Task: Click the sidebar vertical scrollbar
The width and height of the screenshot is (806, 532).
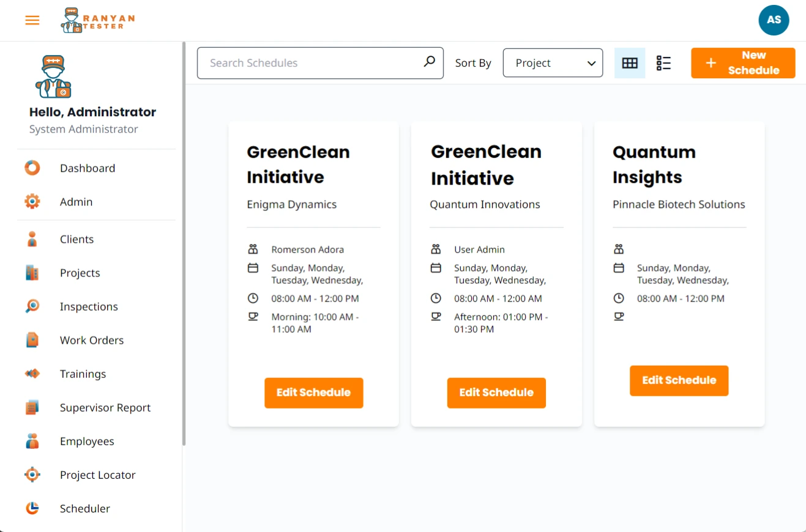Action: (x=184, y=245)
